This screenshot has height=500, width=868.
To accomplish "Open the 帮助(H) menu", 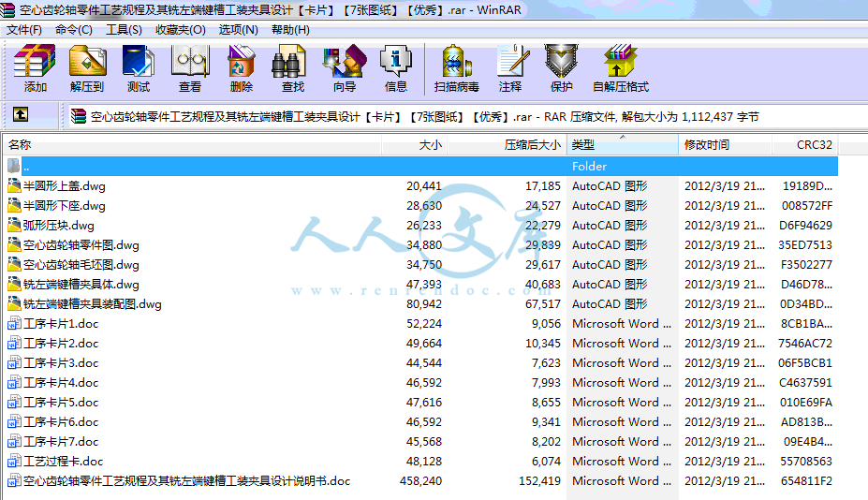I will [x=290, y=30].
